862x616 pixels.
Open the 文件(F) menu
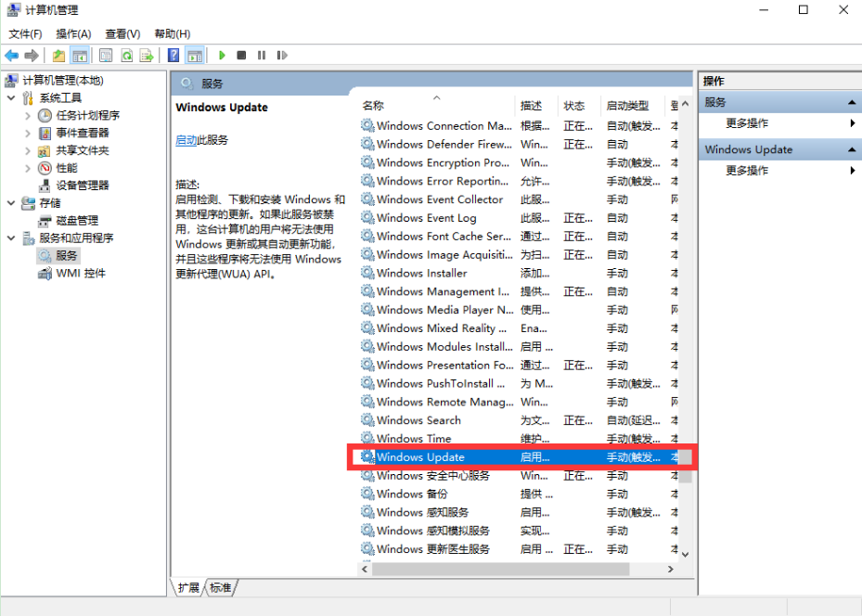point(25,34)
